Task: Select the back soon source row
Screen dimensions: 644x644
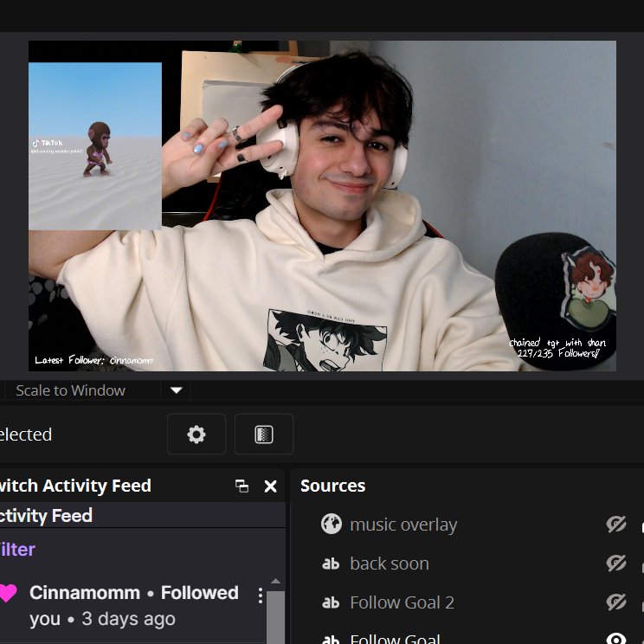Action: [x=467, y=563]
